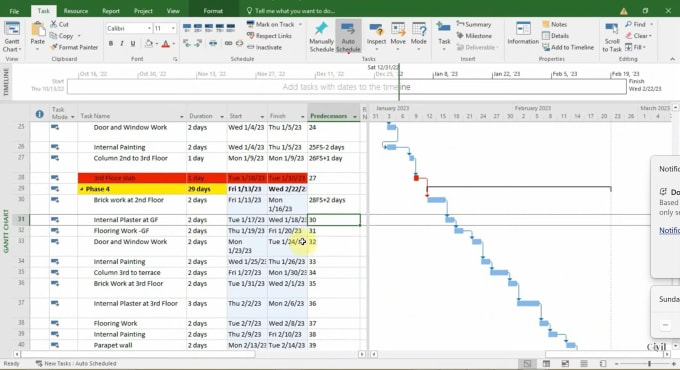This screenshot has height=370, width=680.
Task: Expand the font name Calibri dropdown
Action: [149, 29]
